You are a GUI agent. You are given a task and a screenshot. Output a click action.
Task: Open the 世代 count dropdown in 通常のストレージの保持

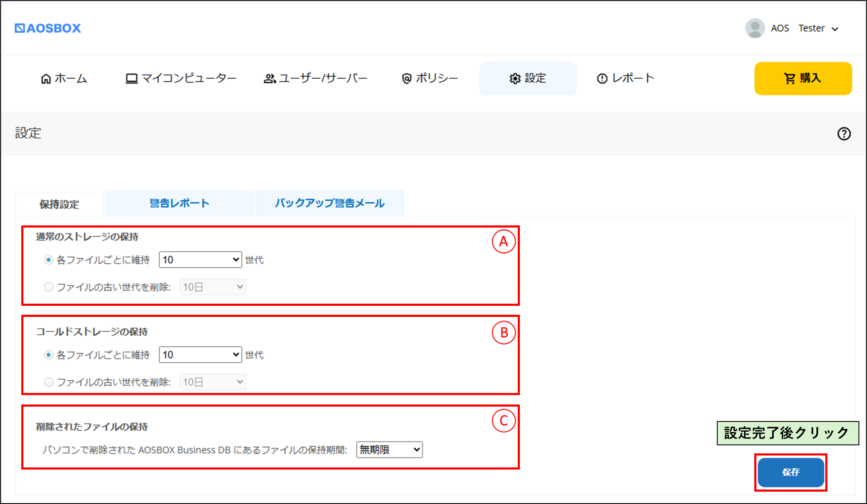pos(200,260)
